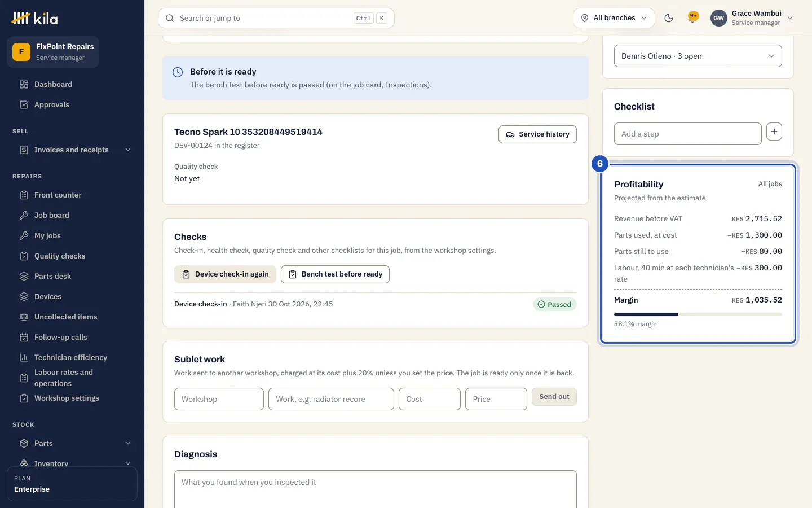Click the Add a step field
Viewport: 812px width, 508px height.
point(687,134)
